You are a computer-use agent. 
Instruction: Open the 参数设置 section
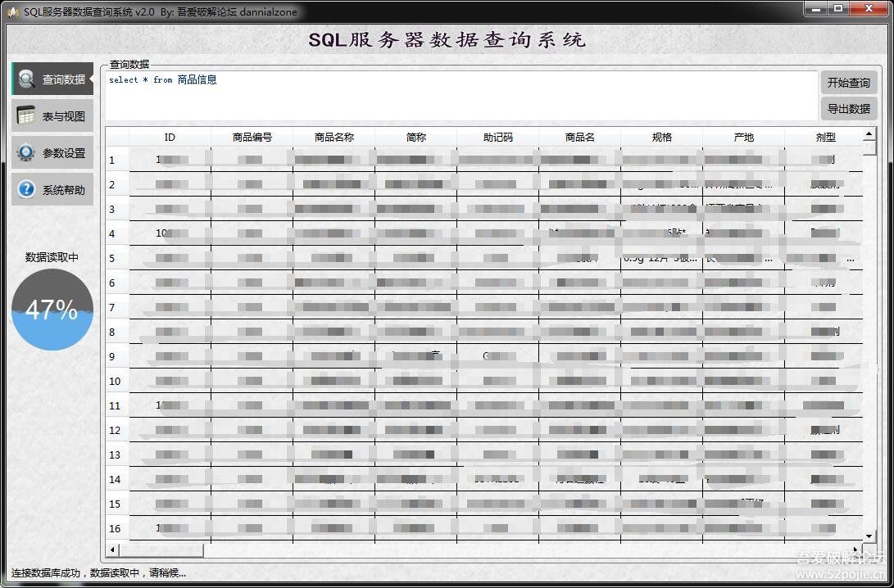pos(52,152)
